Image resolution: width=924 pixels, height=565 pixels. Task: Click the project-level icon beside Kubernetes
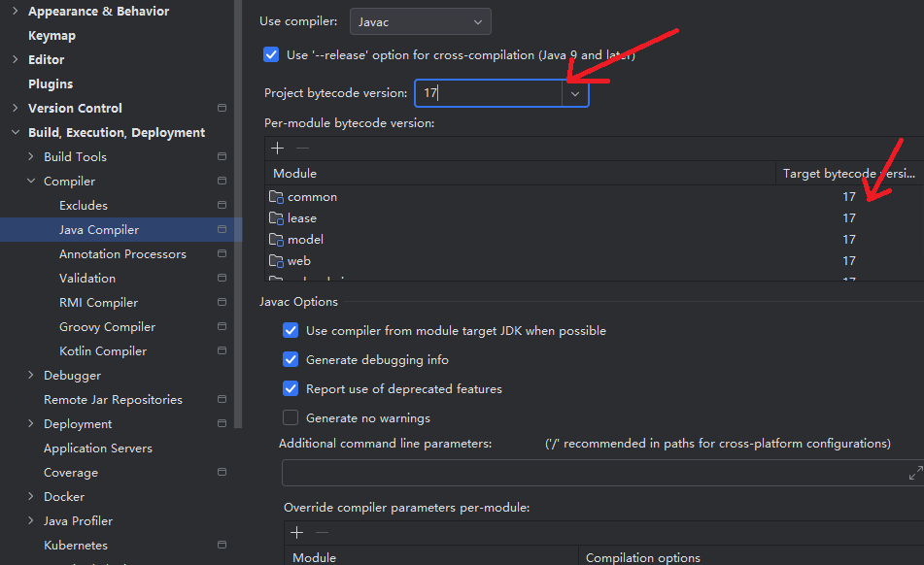tap(222, 545)
